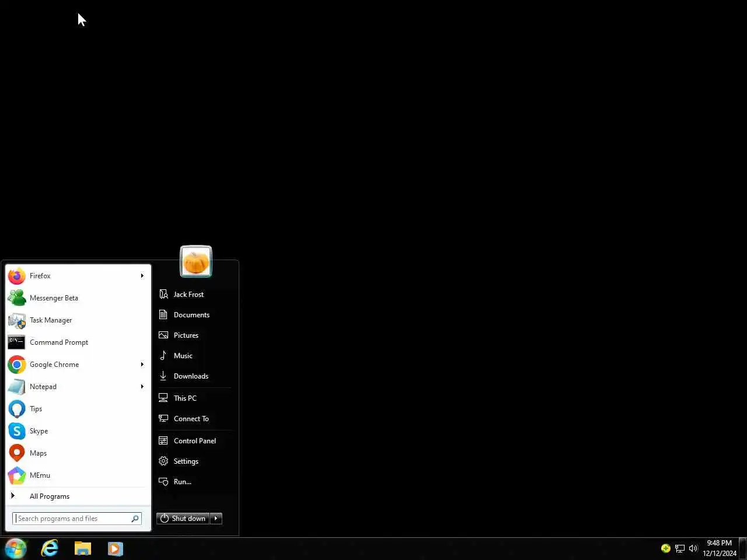Click the Music note icon

pos(163,356)
